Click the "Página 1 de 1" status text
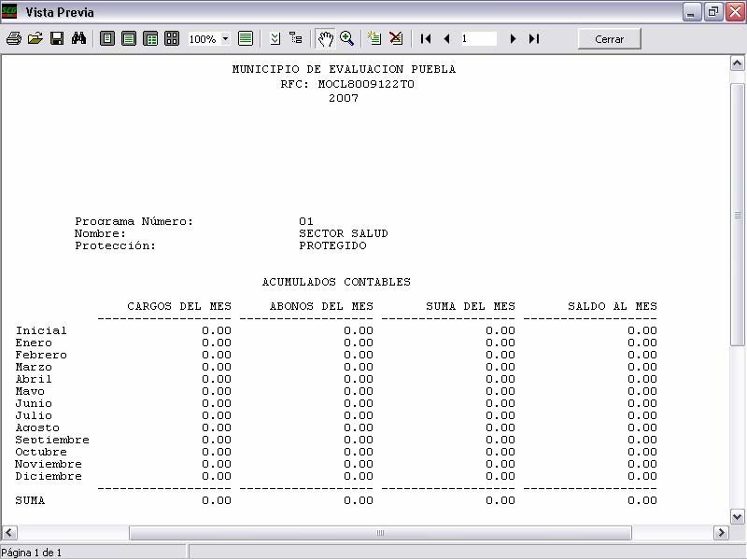This screenshot has width=747, height=560. (32, 553)
